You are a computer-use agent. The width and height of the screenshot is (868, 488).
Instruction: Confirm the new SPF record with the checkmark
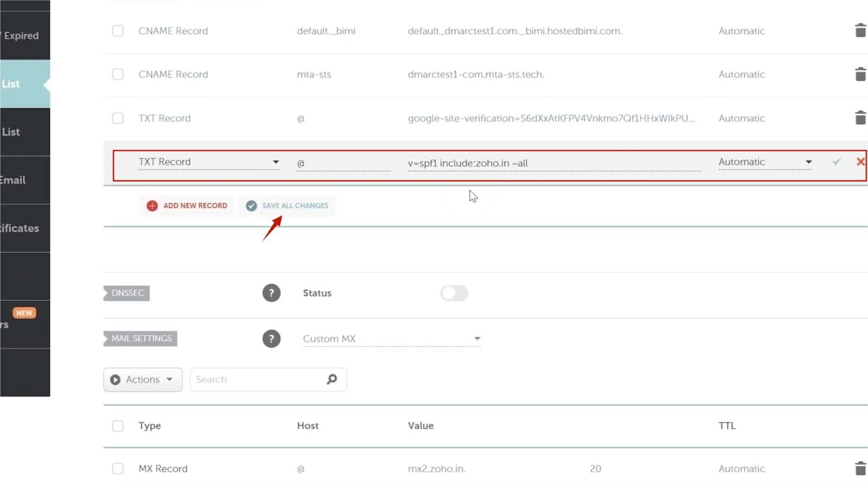(837, 162)
